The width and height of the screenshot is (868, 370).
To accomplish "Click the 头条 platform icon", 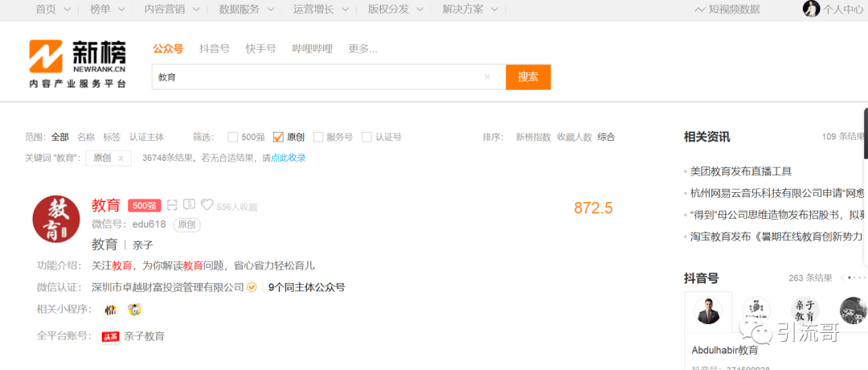I will [111, 336].
